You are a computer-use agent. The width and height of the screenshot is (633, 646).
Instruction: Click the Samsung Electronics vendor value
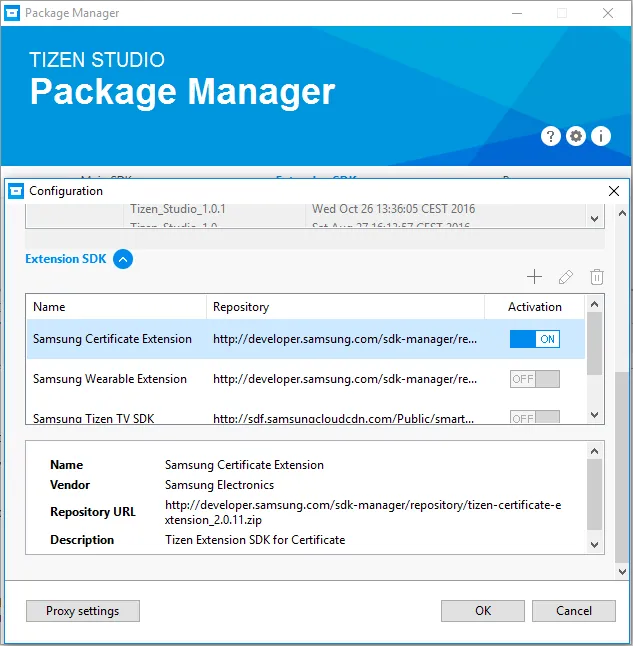219,485
